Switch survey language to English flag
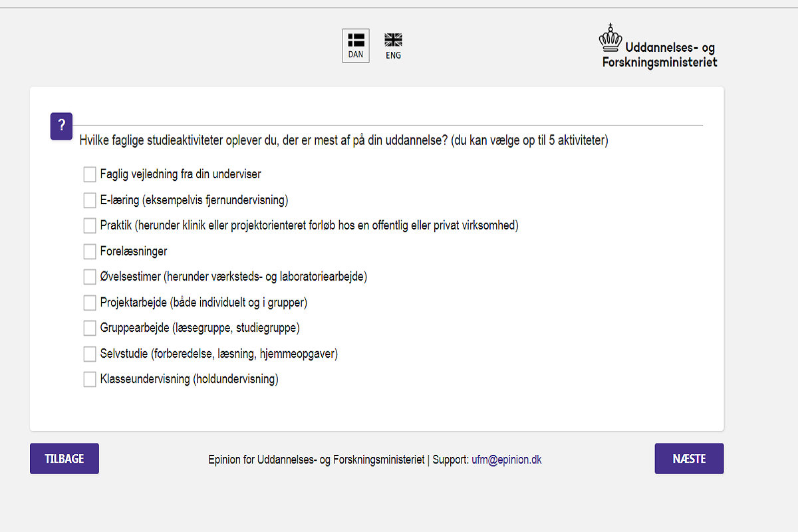The image size is (798, 532). tap(394, 40)
